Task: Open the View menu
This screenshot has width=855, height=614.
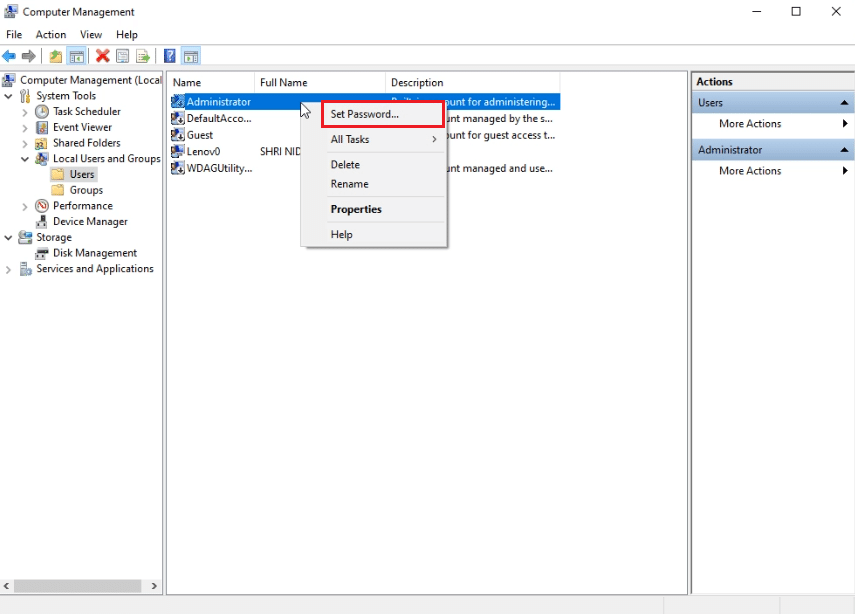Action: [91, 34]
